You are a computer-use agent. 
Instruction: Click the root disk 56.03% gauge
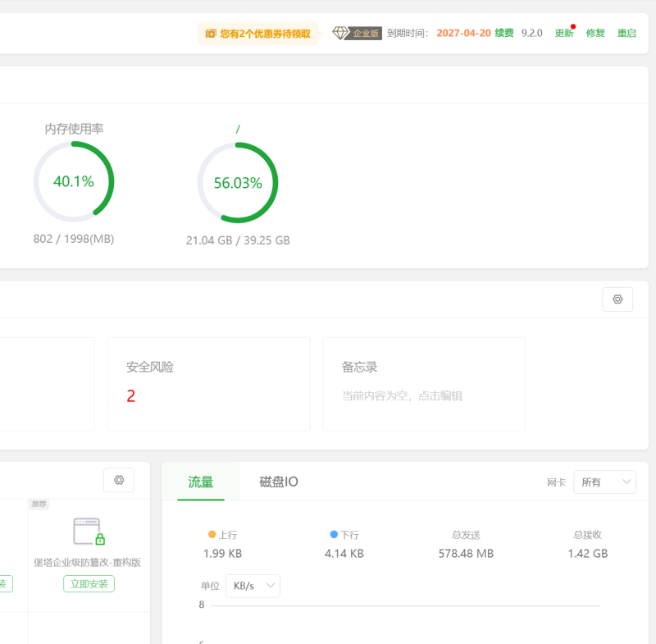click(238, 183)
